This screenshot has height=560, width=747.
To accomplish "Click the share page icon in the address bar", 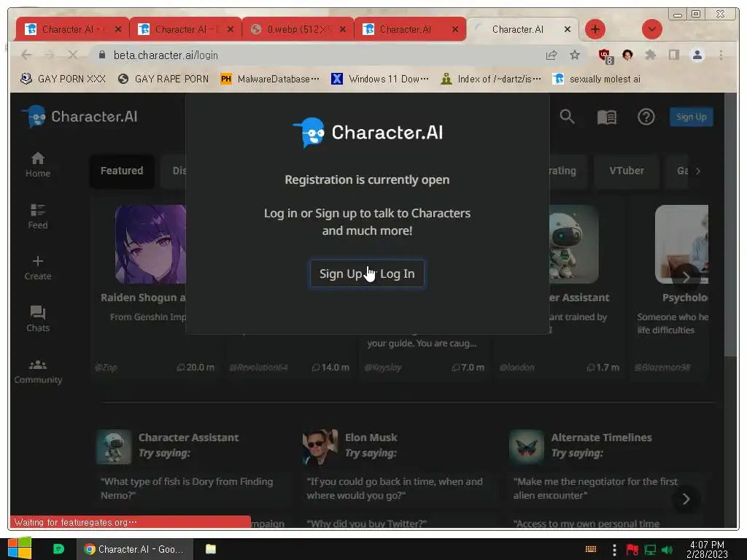I will click(x=551, y=55).
